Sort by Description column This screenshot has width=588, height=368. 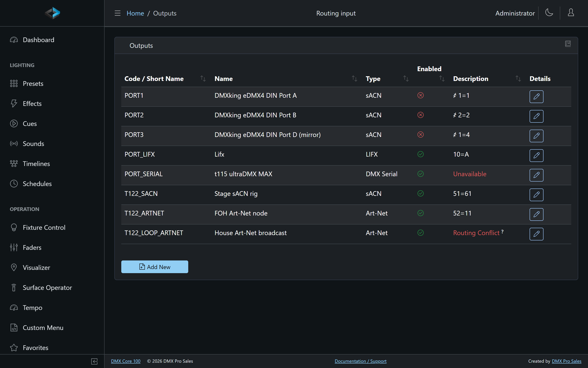click(x=518, y=79)
